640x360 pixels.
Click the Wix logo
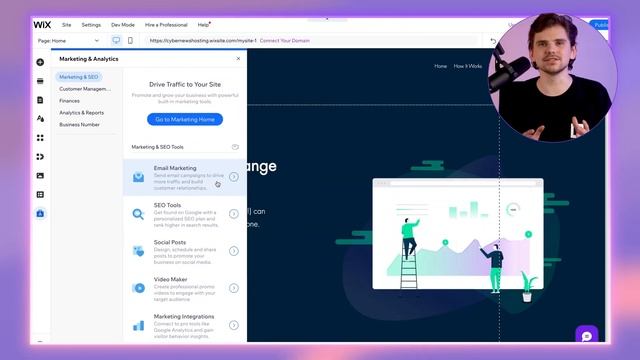point(42,25)
